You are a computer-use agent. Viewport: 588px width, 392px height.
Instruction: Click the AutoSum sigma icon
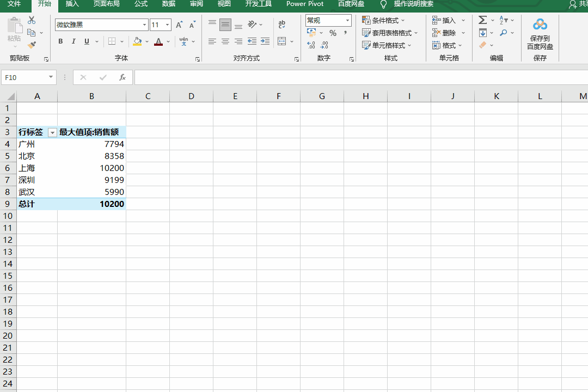pos(482,20)
